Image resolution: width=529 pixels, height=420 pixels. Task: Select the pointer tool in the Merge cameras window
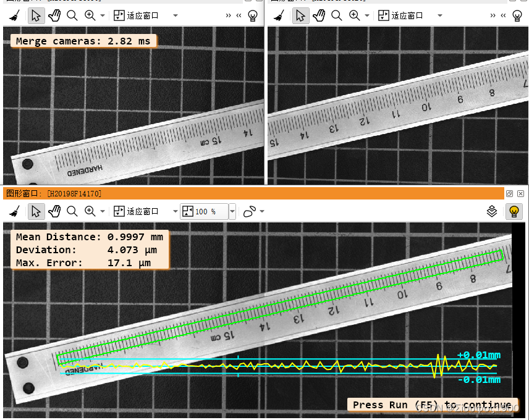(36, 15)
